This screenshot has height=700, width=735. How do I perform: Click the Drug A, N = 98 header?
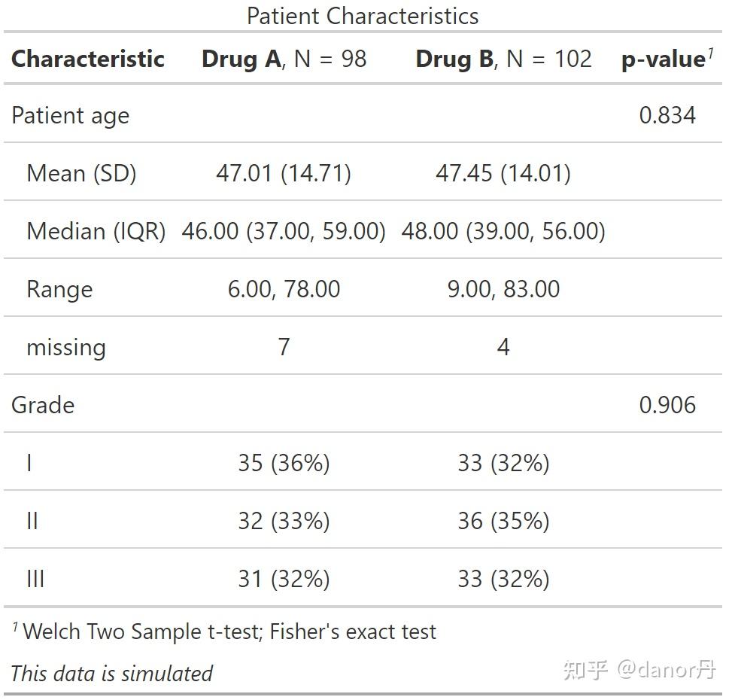pyautogui.click(x=284, y=59)
